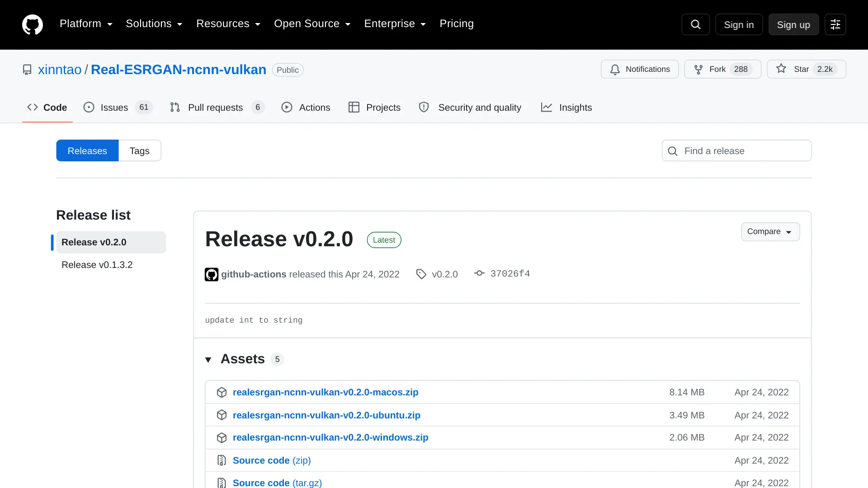Click the github-actions avatar icon

pos(212,274)
